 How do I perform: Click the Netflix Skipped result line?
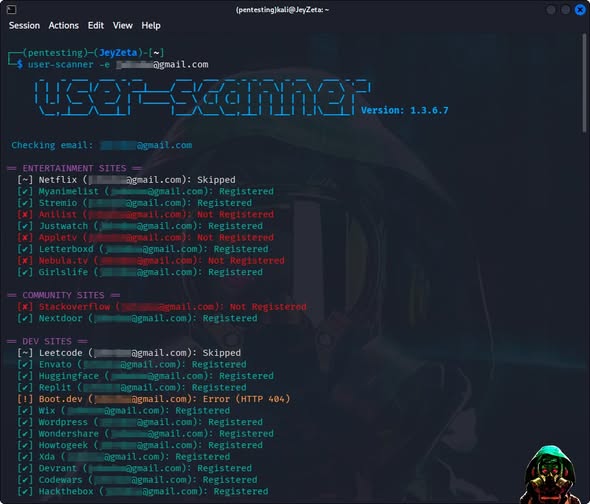(126, 180)
